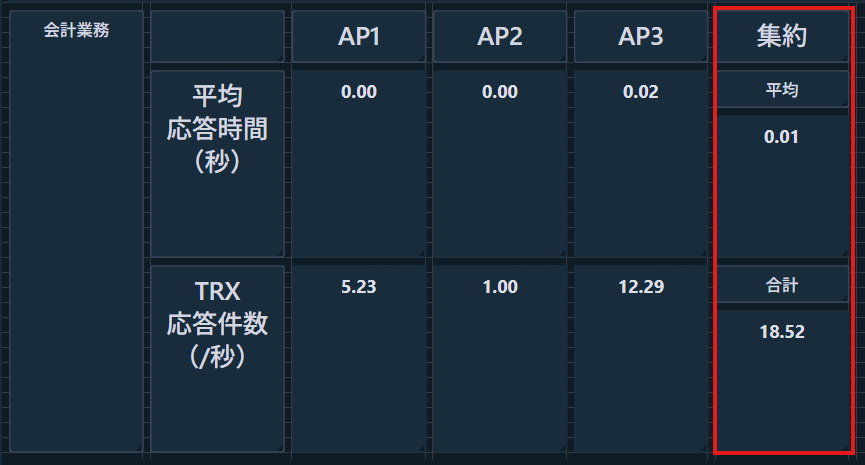Image resolution: width=865 pixels, height=465 pixels.
Task: Select the AP2 column header
Action: (x=500, y=37)
